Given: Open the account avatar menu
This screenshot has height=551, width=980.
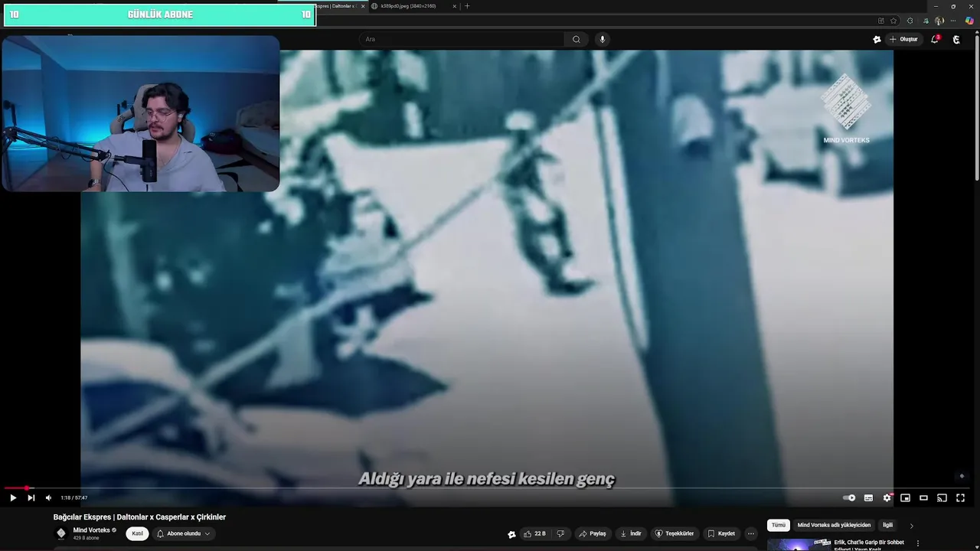Looking at the screenshot, I should (956, 39).
